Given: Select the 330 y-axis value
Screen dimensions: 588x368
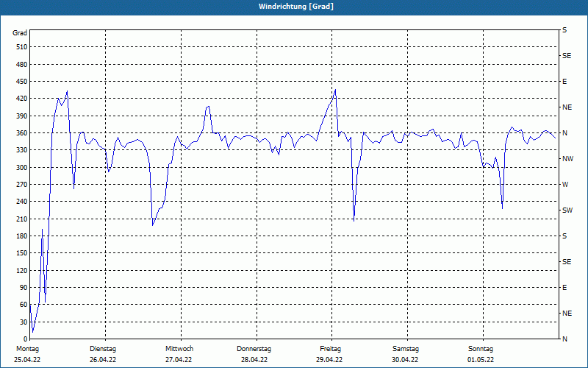Looking at the screenshot, I should pyautogui.click(x=22, y=150).
